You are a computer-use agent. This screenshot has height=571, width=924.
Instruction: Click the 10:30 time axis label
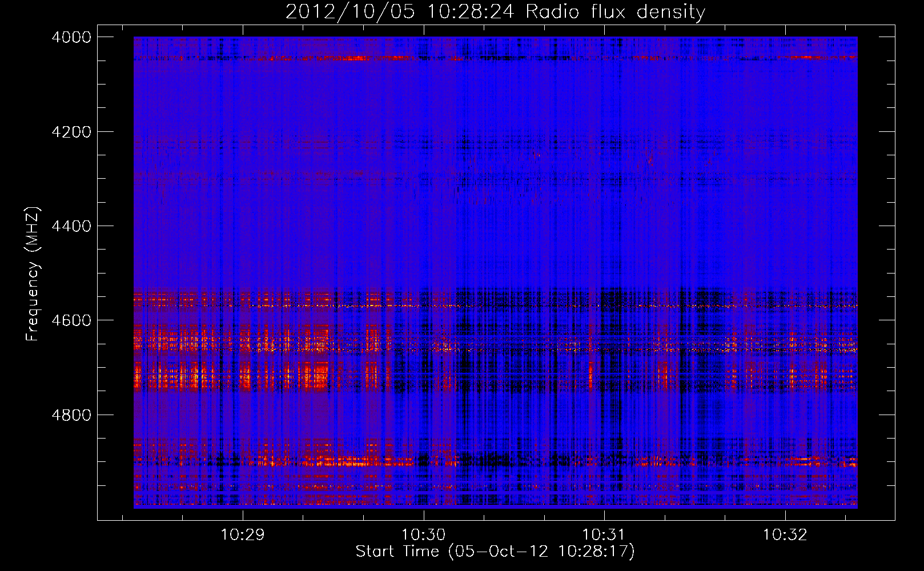[x=423, y=534]
